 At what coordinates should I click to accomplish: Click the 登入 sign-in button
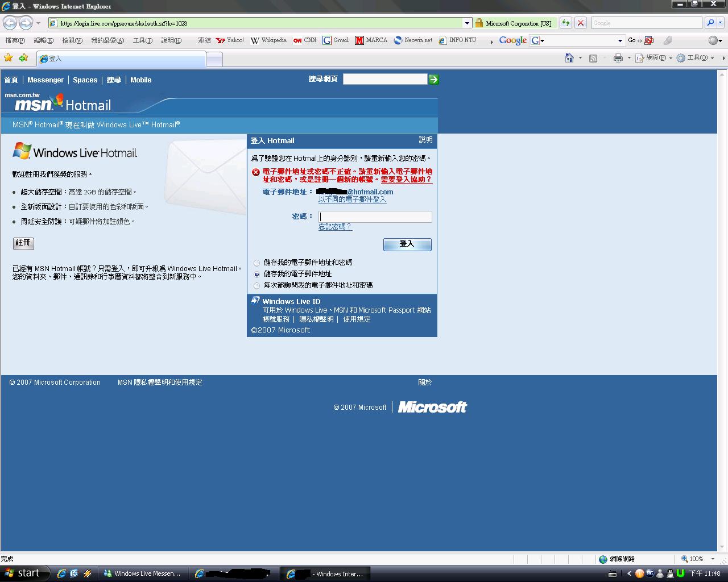407,244
